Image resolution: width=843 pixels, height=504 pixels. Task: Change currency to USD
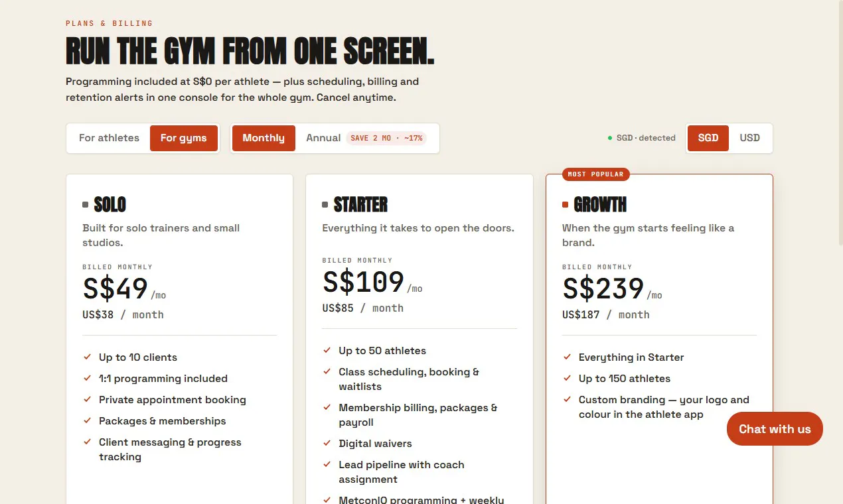[750, 138]
